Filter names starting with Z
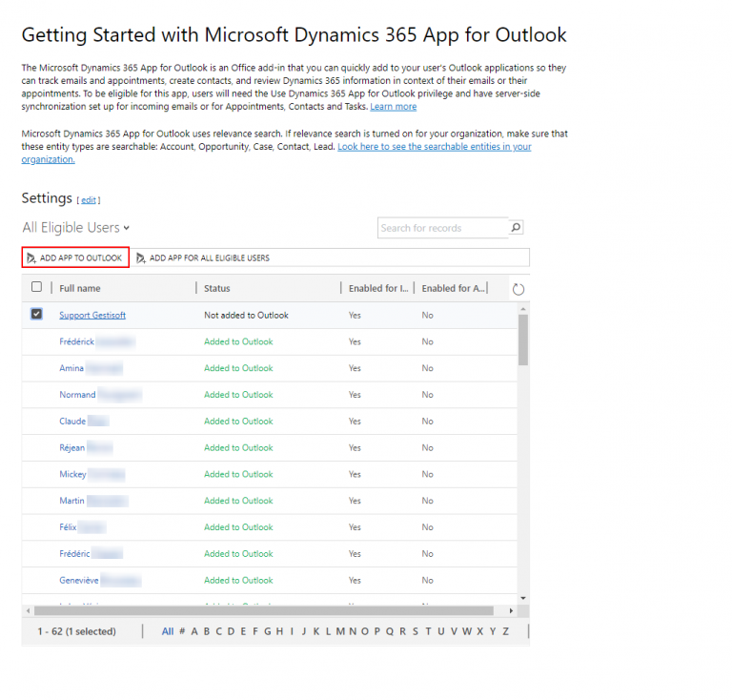 coord(505,631)
